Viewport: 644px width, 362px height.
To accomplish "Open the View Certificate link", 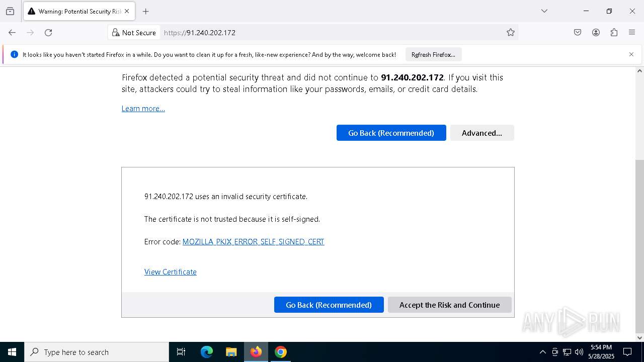I will click(170, 272).
